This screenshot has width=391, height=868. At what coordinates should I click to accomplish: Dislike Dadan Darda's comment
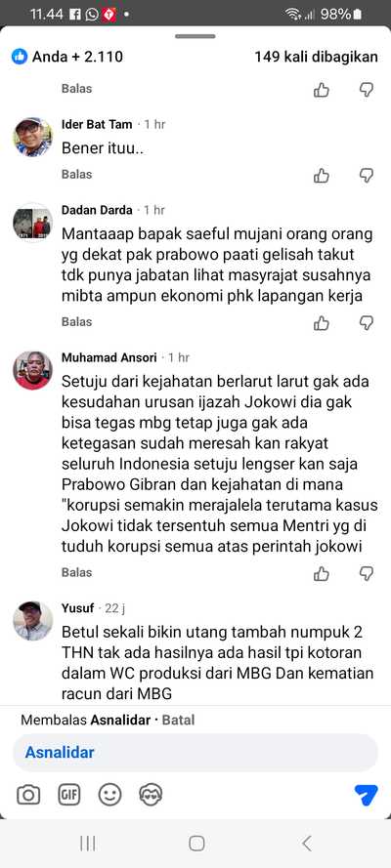tap(367, 323)
